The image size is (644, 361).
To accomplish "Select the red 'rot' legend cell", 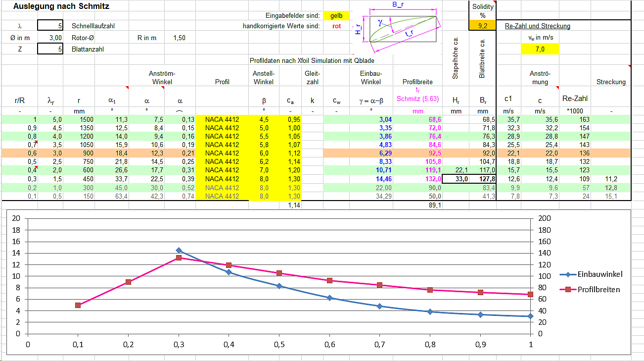I will tap(336, 26).
